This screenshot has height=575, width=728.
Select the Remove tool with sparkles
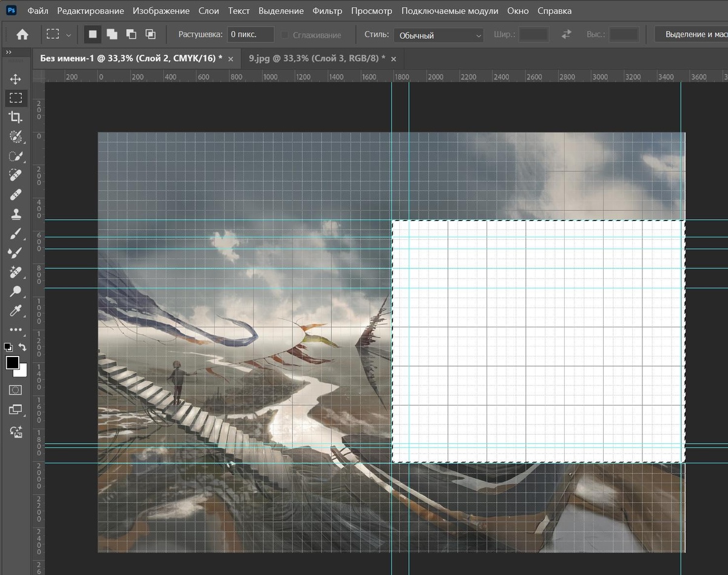pos(16,272)
